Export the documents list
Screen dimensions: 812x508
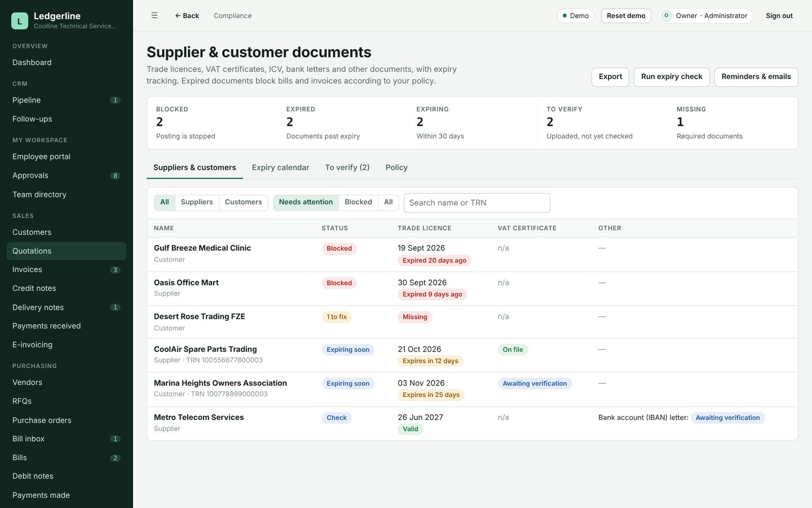click(610, 77)
